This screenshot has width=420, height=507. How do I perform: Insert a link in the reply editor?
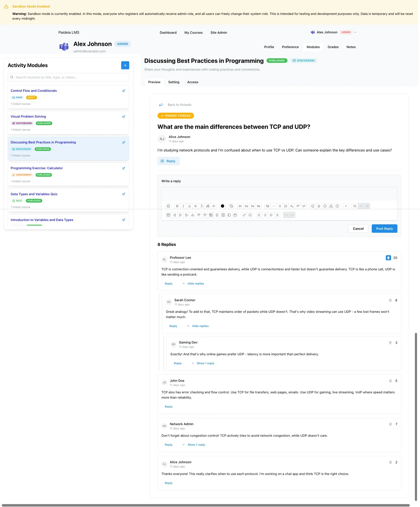[244, 215]
